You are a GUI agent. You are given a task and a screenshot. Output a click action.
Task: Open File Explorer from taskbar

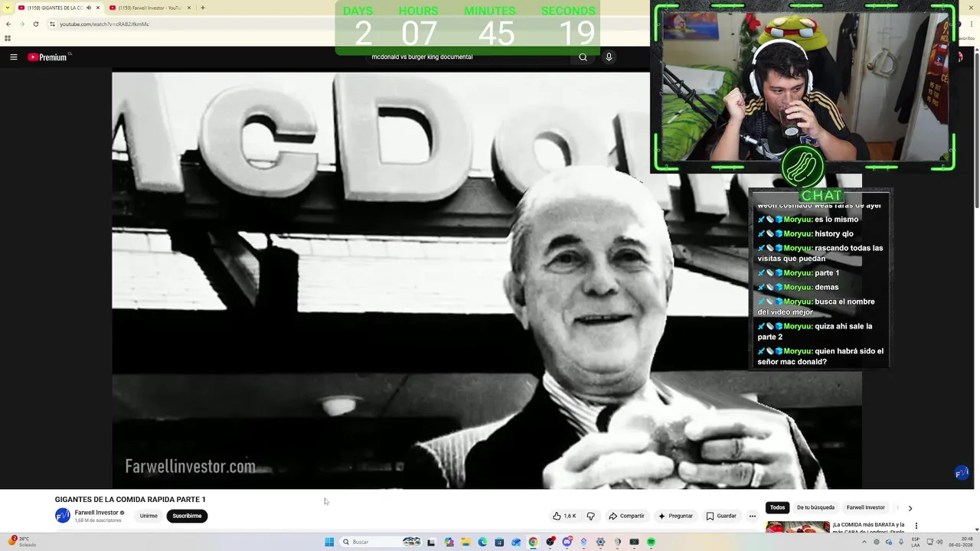pos(465,542)
